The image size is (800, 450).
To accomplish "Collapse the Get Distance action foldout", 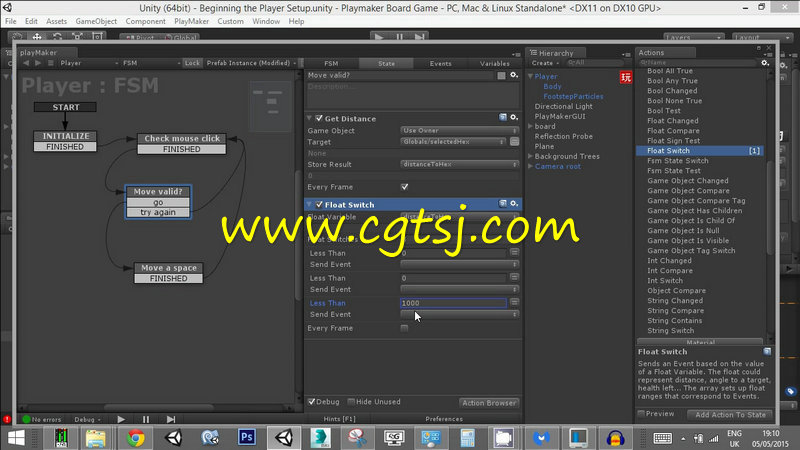I will pyautogui.click(x=310, y=118).
